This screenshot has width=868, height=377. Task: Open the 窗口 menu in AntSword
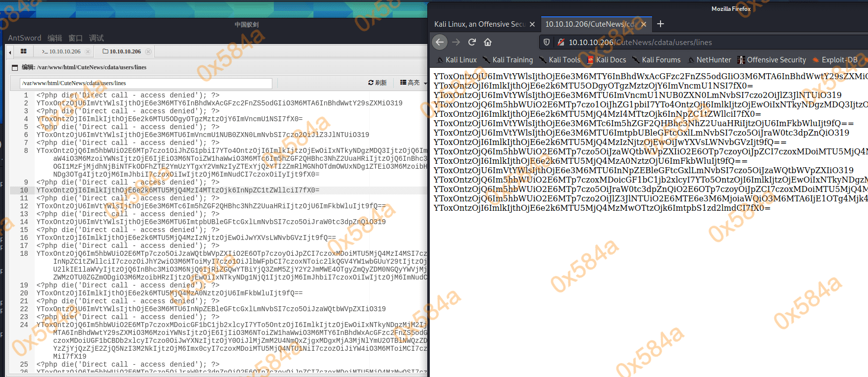point(75,38)
